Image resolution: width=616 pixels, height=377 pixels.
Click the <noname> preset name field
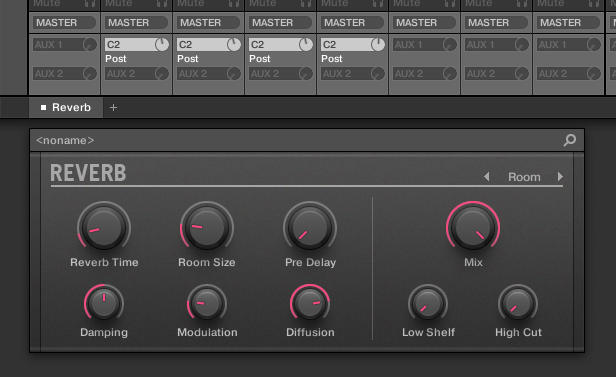(65, 140)
